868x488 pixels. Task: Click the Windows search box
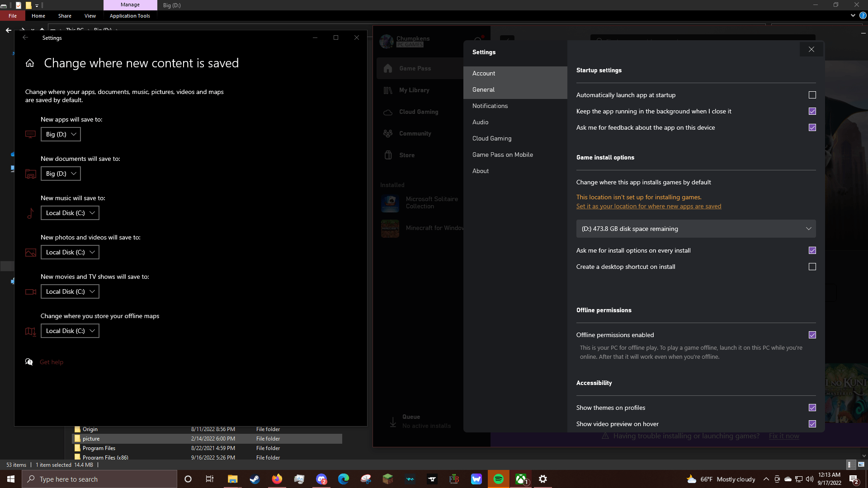click(x=99, y=479)
